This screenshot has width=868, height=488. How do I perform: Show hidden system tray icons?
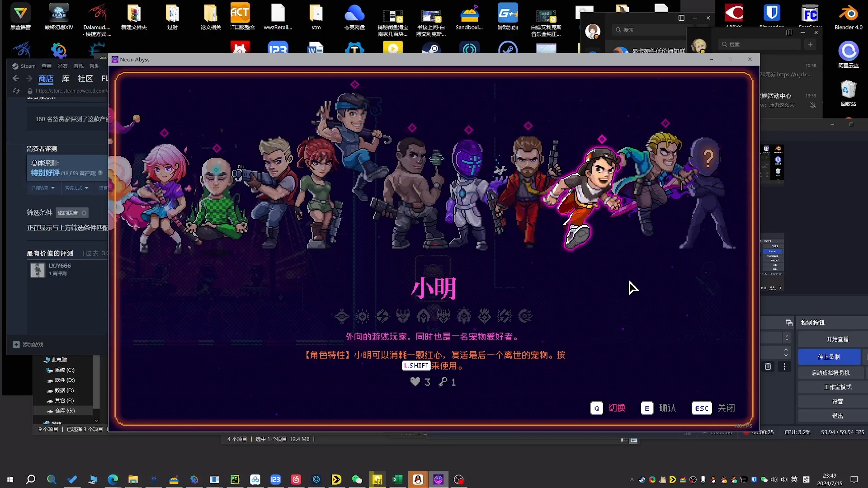(632, 479)
